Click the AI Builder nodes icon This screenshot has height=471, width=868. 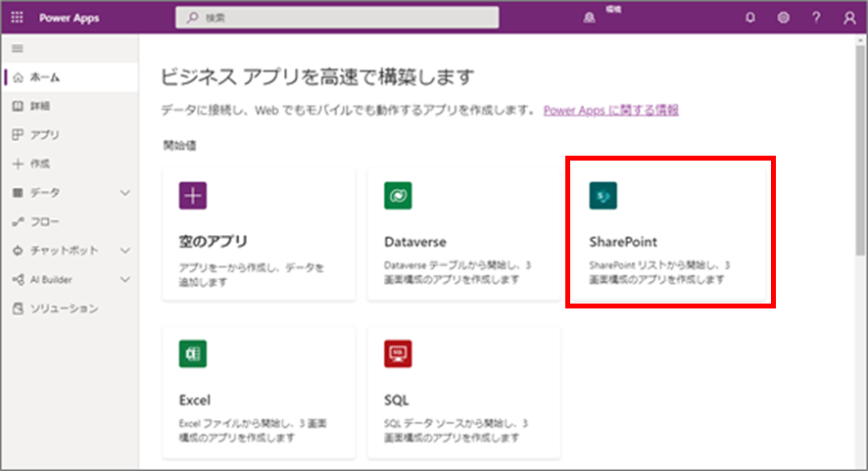coord(18,279)
